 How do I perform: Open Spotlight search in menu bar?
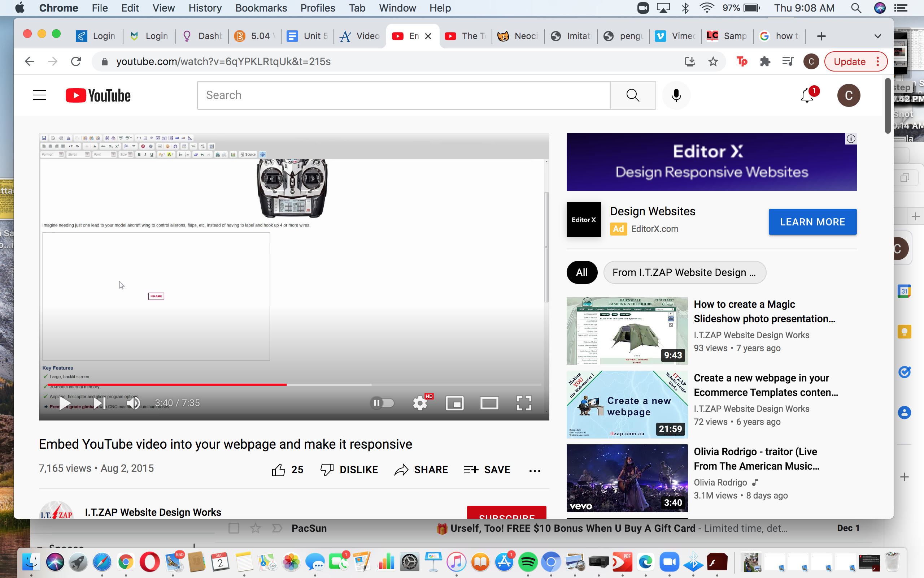point(856,8)
